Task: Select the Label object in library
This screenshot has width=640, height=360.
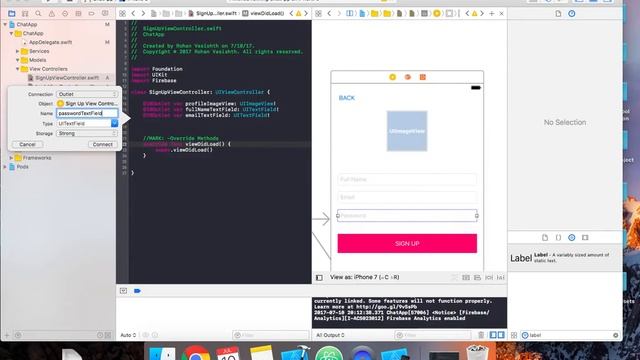Action: [x=565, y=258]
